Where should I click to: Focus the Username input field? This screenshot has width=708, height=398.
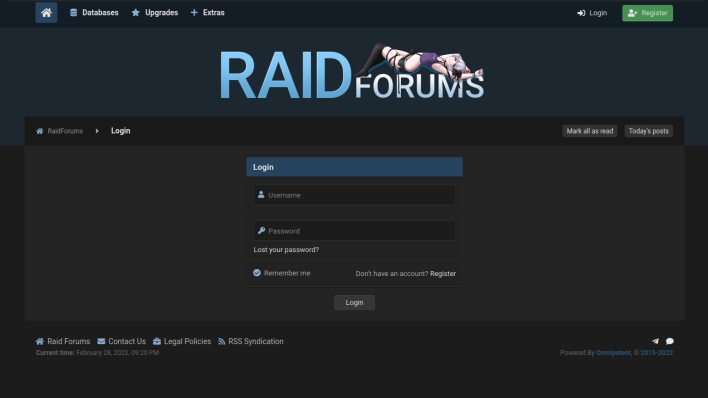tap(354, 195)
